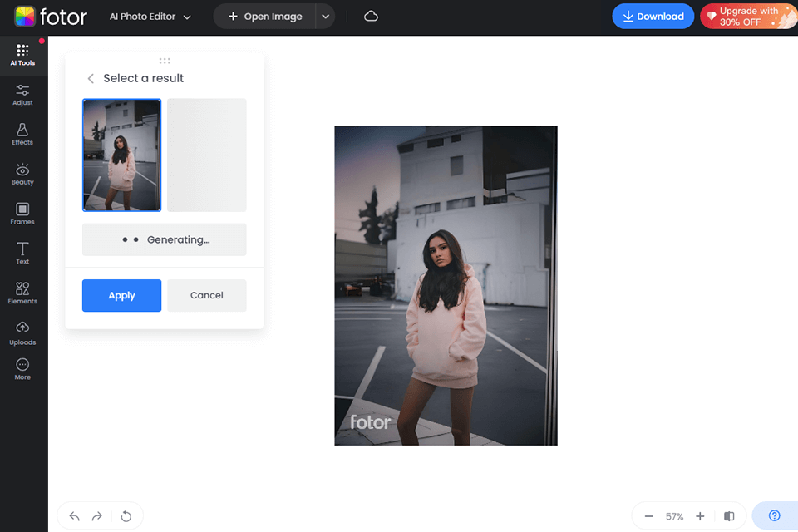Go back from Select a result

[x=91, y=78]
